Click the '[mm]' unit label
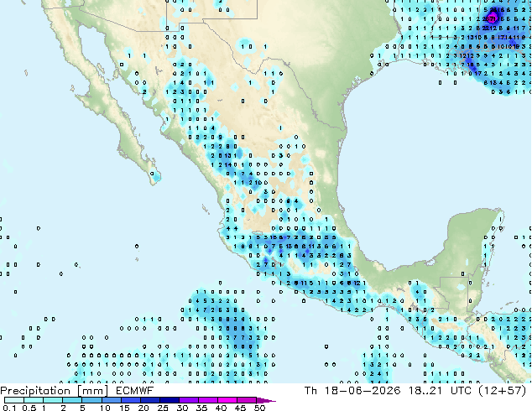The image size is (532, 411). point(92,391)
